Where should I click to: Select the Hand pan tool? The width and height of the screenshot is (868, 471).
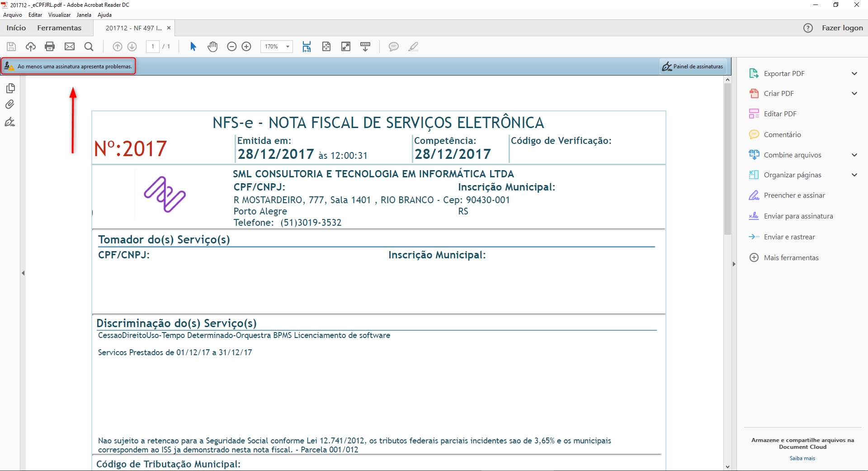pos(212,47)
